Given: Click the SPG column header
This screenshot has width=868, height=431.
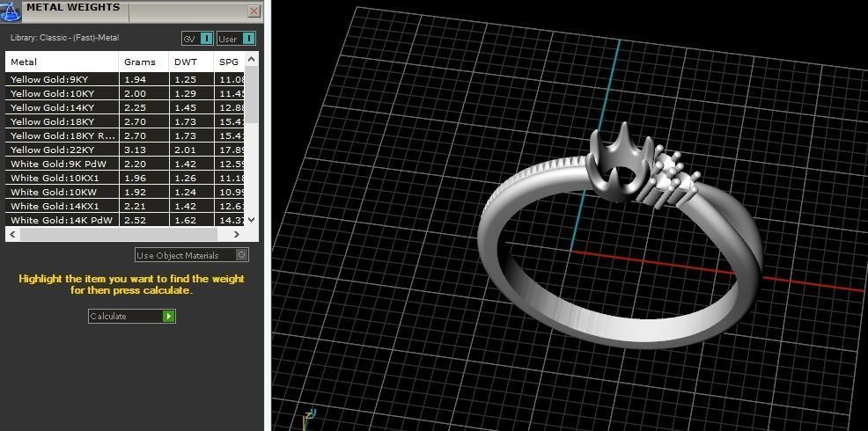Looking at the screenshot, I should pyautogui.click(x=229, y=62).
